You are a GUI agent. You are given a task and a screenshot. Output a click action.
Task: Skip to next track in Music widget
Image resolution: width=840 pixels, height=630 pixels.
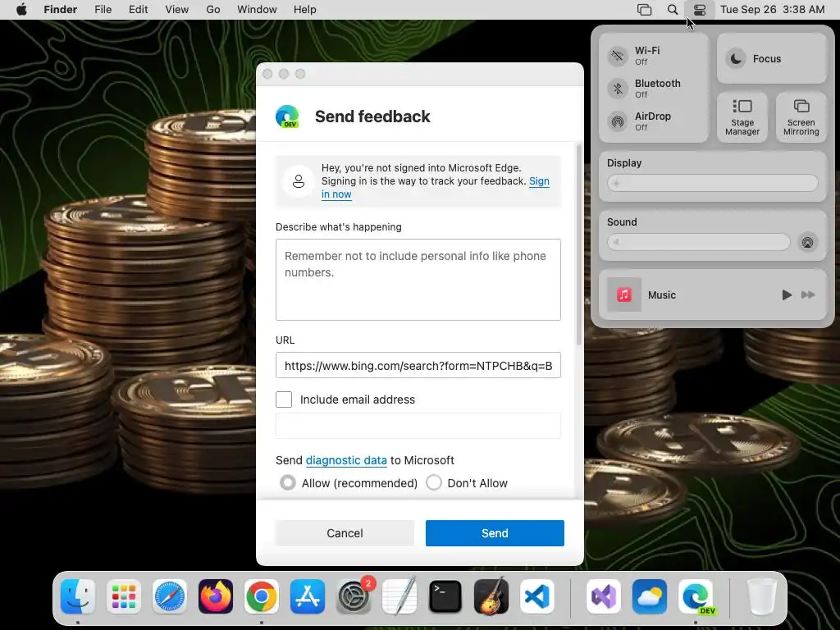(808, 295)
